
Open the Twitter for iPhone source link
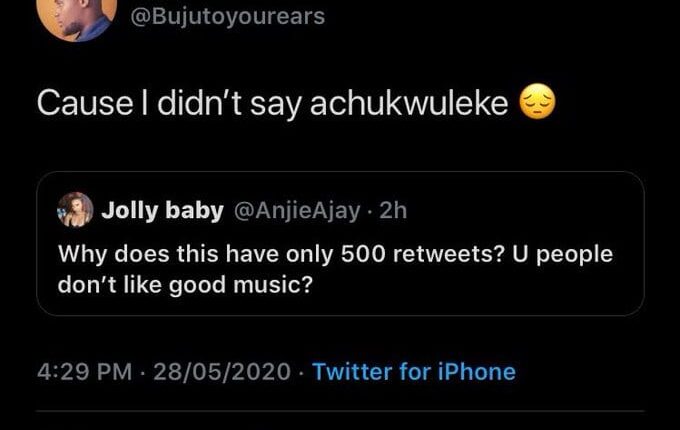(414, 372)
